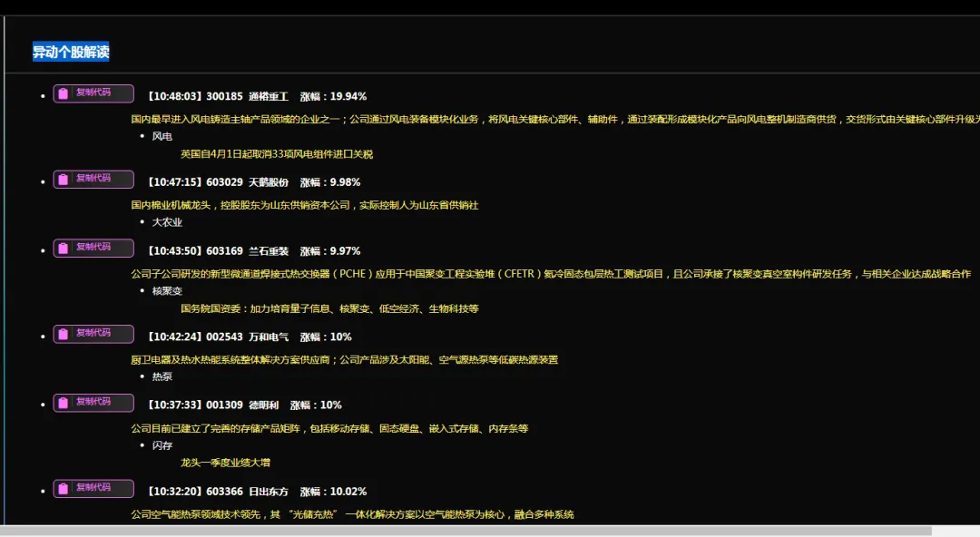
Task: Click stock code 603169
Action: (224, 250)
